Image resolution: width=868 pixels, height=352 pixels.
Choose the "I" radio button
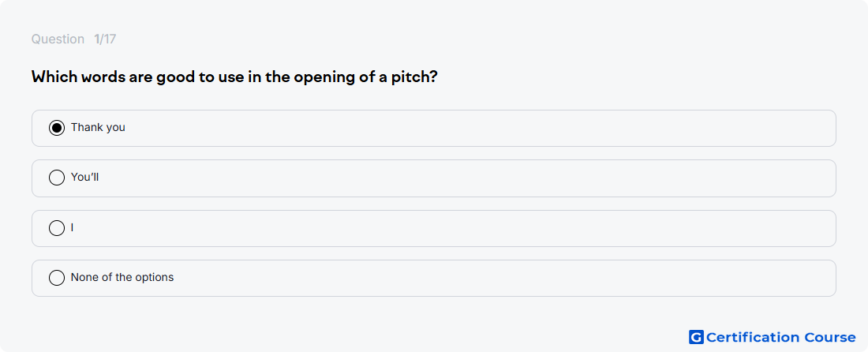57,228
